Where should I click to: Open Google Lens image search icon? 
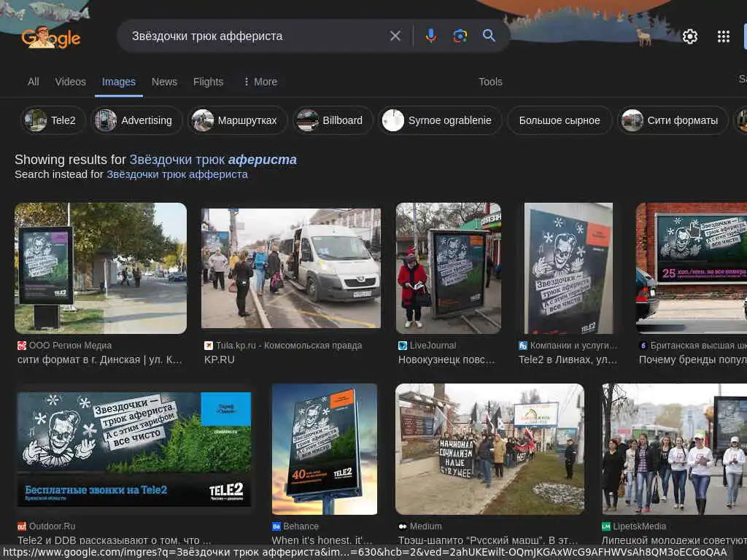point(460,36)
